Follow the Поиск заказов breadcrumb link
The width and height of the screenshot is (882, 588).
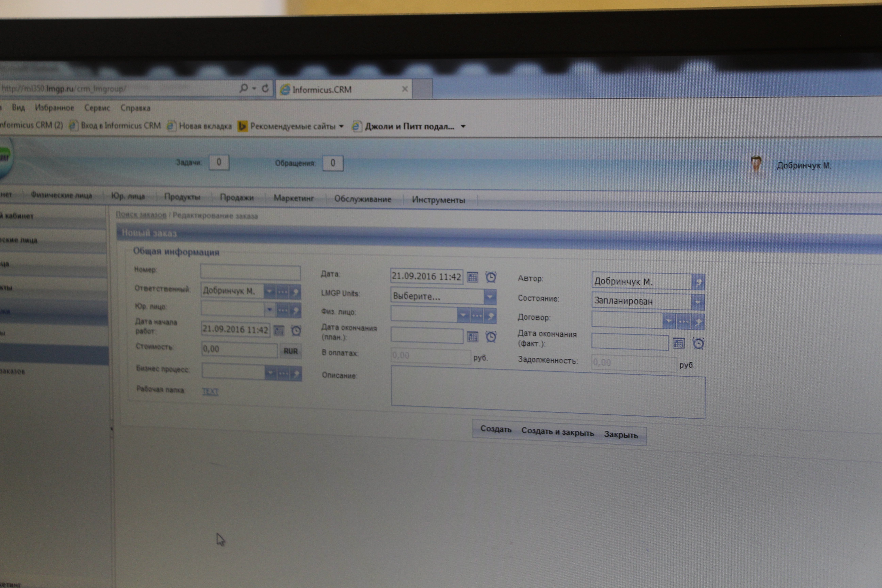click(x=141, y=215)
